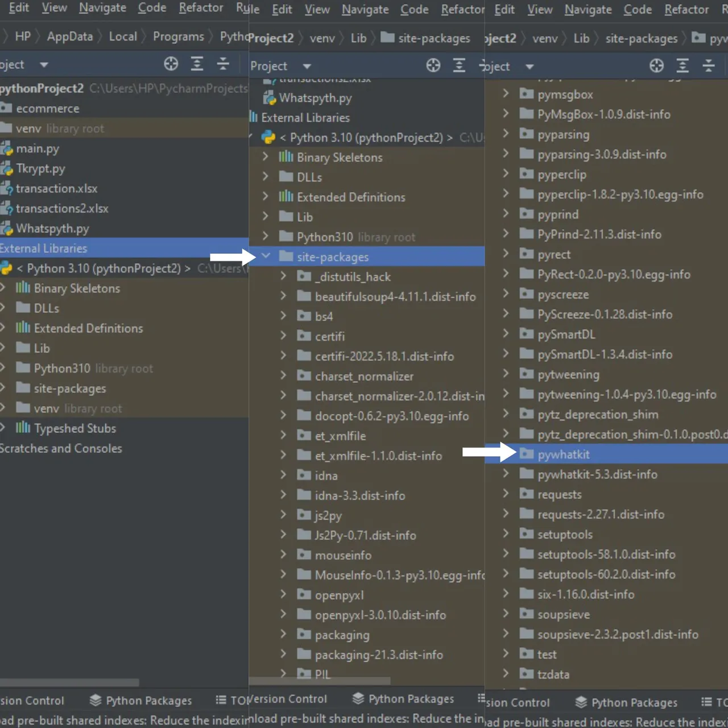Expand the pymsgbox folder
Screen dimensions: 728x728
pos(506,93)
